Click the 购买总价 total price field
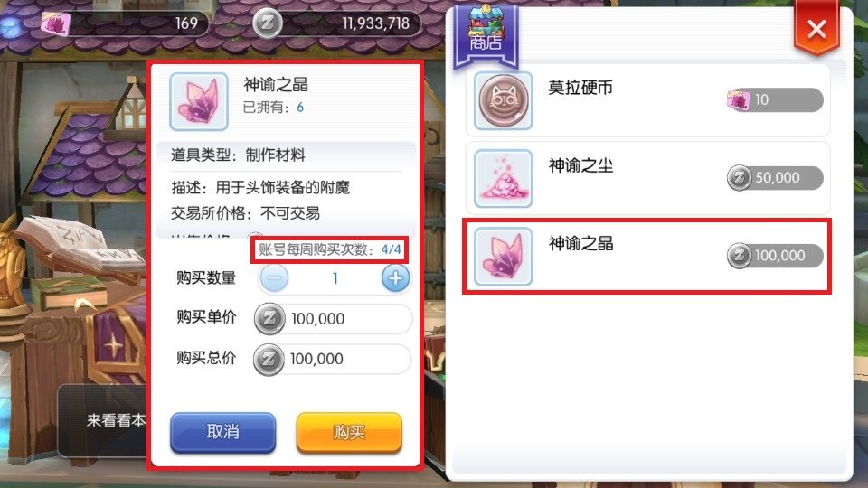Screen dimensions: 868x488 [x=332, y=359]
